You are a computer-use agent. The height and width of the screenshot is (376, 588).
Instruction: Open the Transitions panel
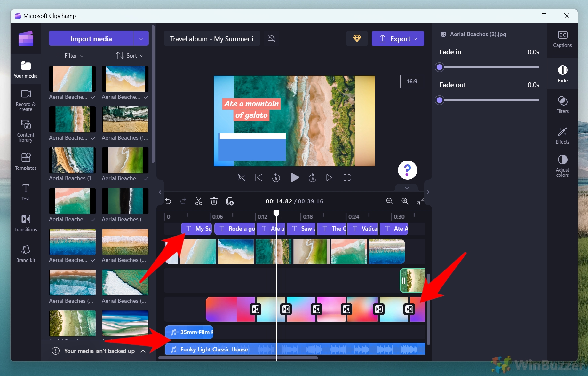pyautogui.click(x=26, y=223)
